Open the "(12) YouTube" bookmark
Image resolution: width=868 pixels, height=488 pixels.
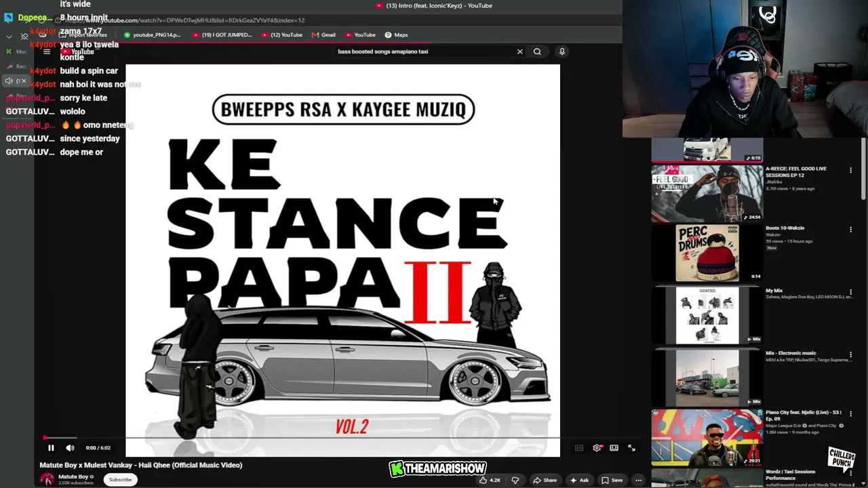[x=281, y=35]
